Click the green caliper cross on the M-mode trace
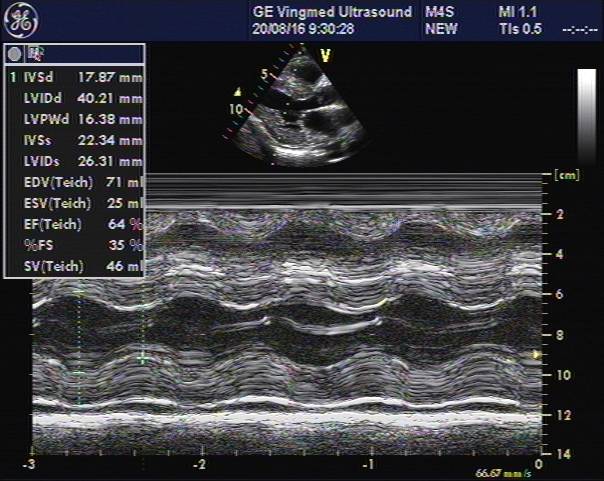The image size is (604, 481). (143, 357)
